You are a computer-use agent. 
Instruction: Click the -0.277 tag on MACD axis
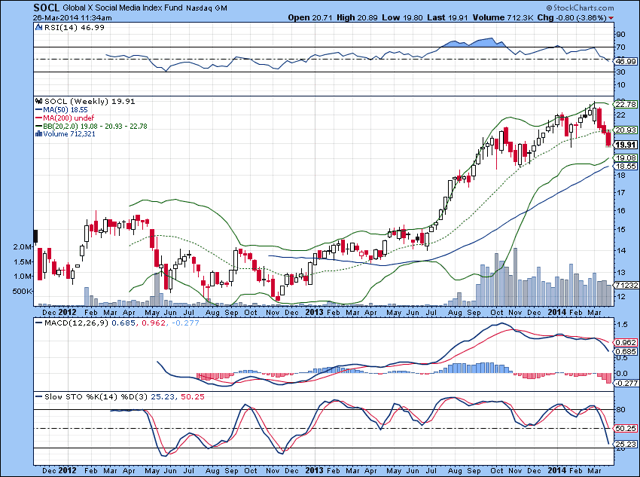[x=626, y=383]
